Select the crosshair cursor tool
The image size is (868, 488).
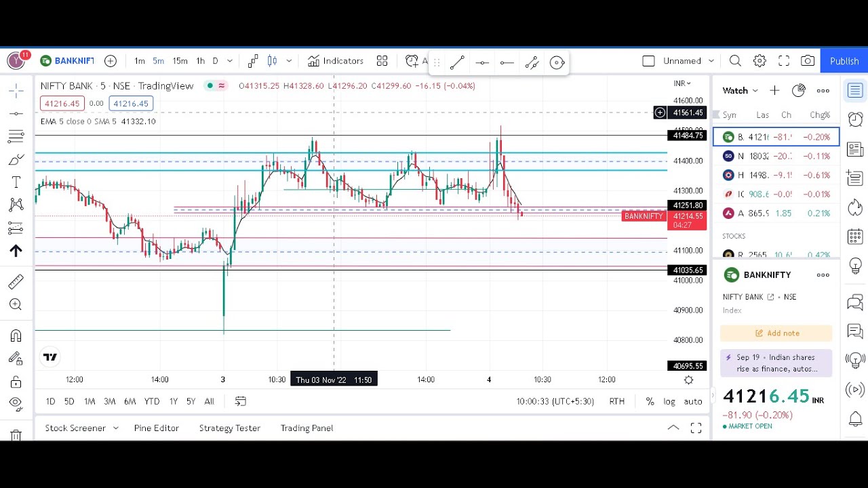tap(16, 90)
